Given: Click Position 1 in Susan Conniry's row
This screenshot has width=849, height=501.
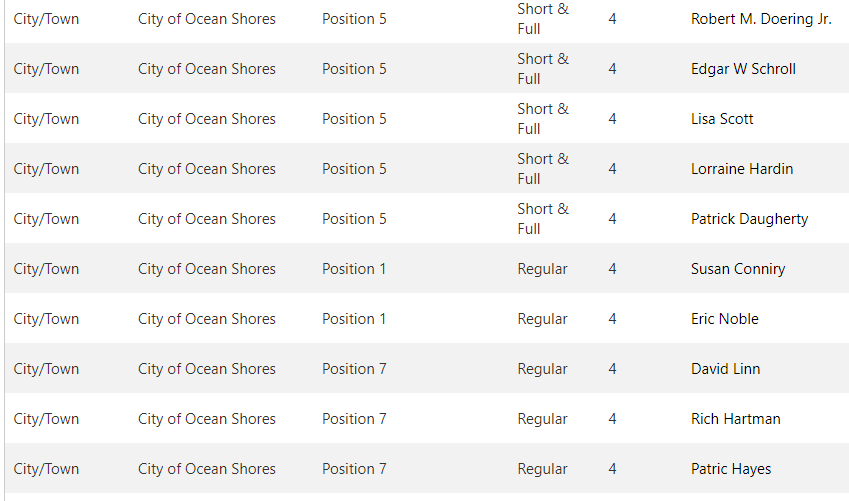Looking at the screenshot, I should 354,269.
